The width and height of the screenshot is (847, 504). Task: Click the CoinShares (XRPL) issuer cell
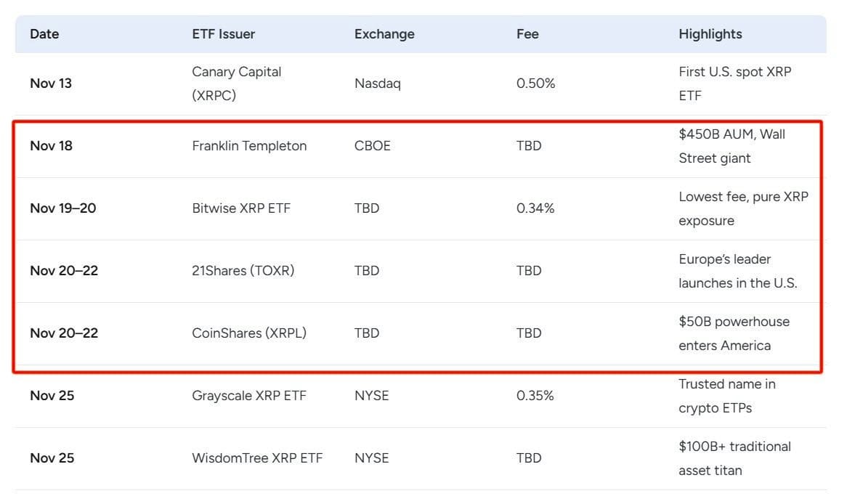coord(249,333)
